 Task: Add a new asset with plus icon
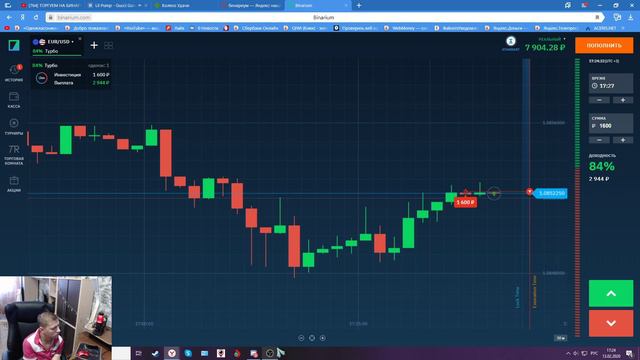tap(94, 45)
